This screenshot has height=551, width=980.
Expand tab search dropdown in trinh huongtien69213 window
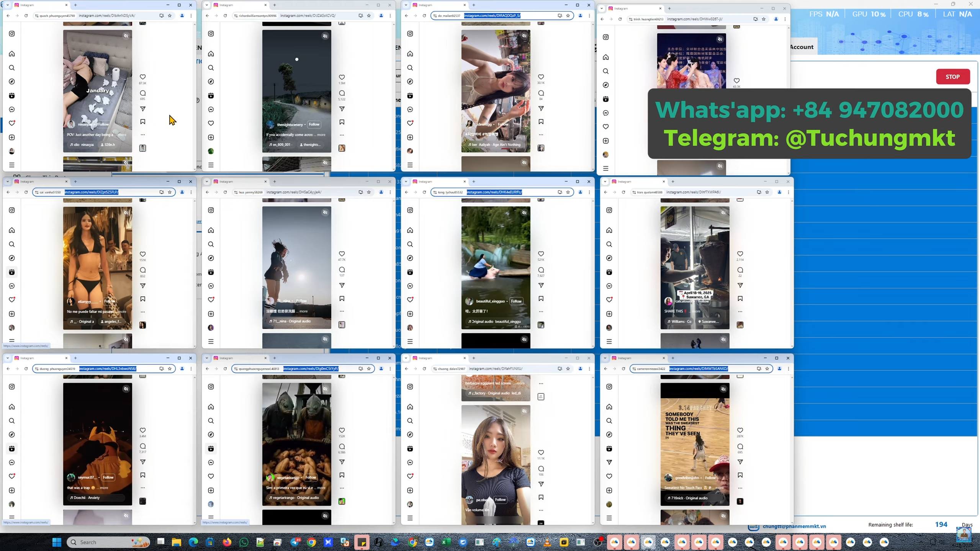602,8
